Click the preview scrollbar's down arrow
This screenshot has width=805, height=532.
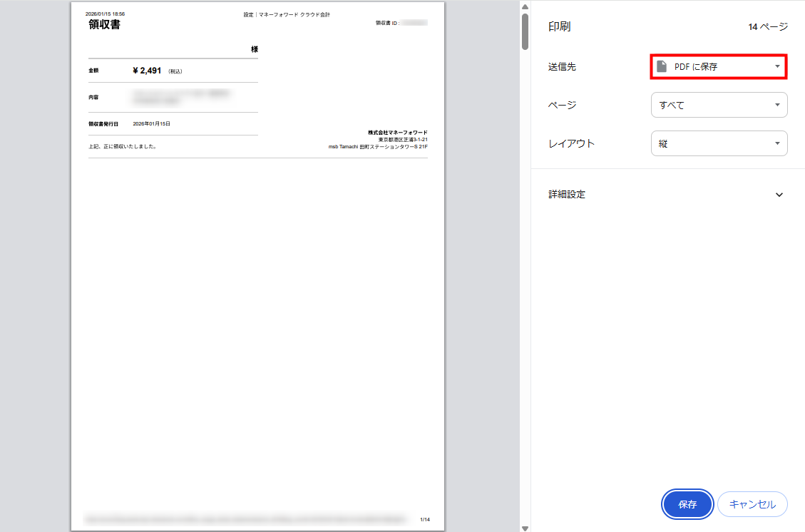tap(525, 527)
